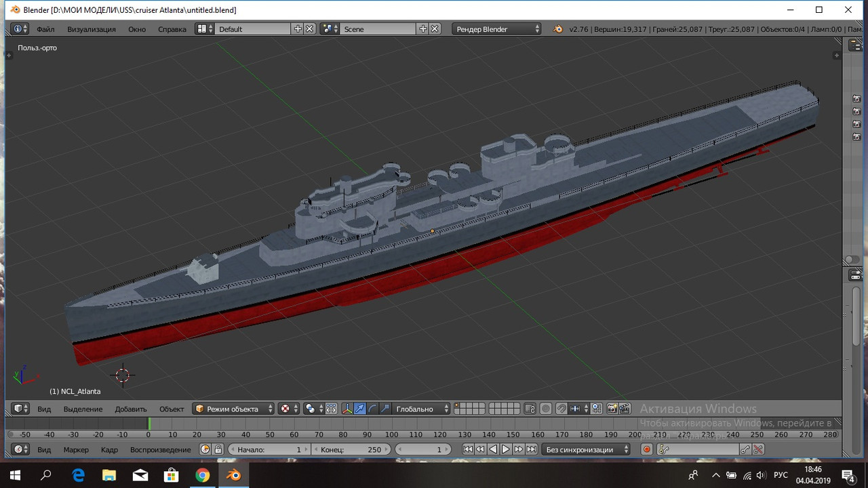Image resolution: width=868 pixels, height=488 pixels.
Task: Edit the Scene name field
Action: pyautogui.click(x=378, y=29)
